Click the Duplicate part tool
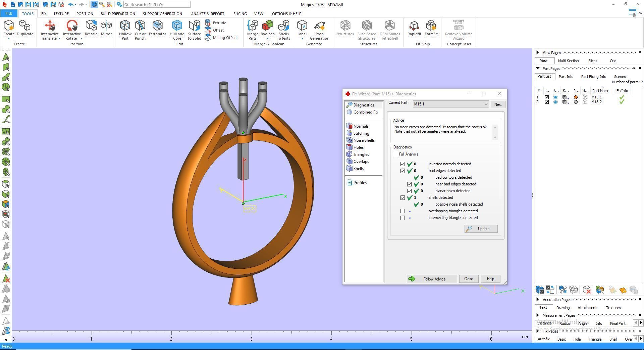This screenshot has height=350, width=644. [25, 28]
